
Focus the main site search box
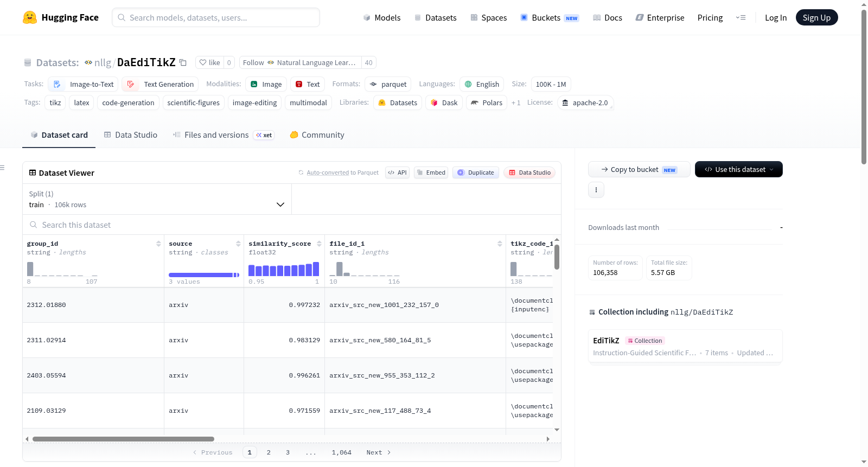(216, 17)
